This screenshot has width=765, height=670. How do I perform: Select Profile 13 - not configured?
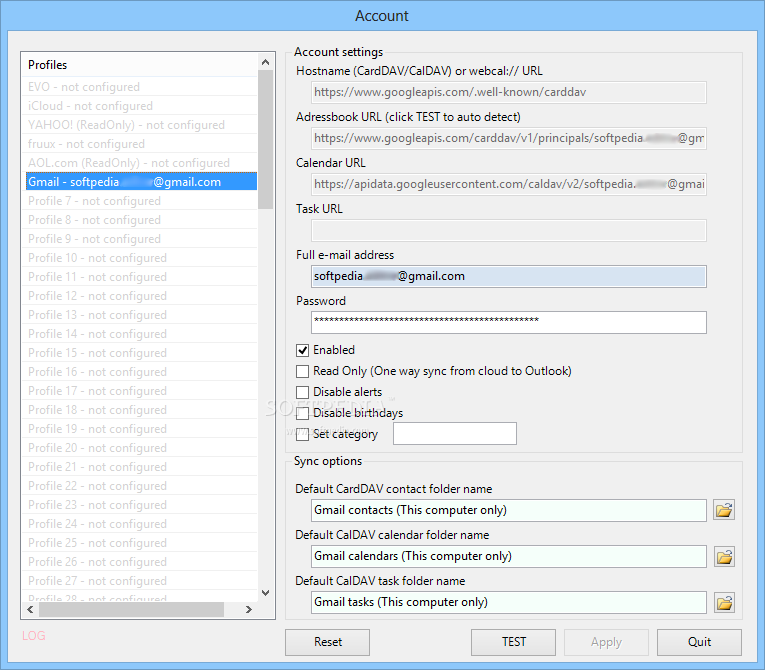(139, 315)
